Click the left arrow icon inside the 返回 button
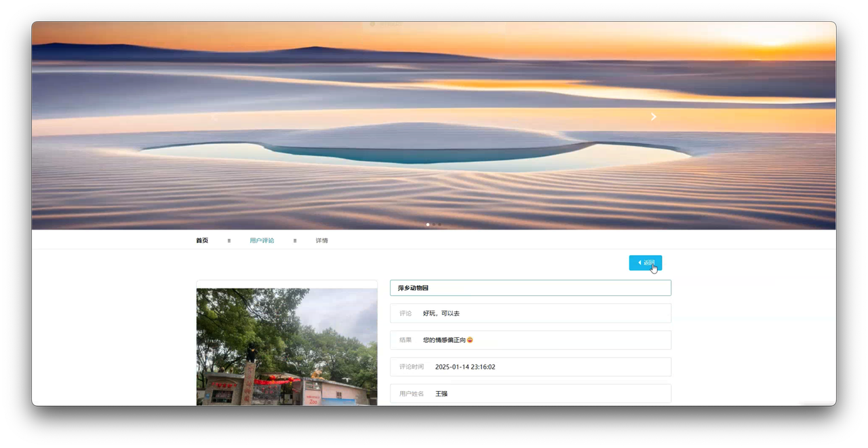 [x=640, y=263]
